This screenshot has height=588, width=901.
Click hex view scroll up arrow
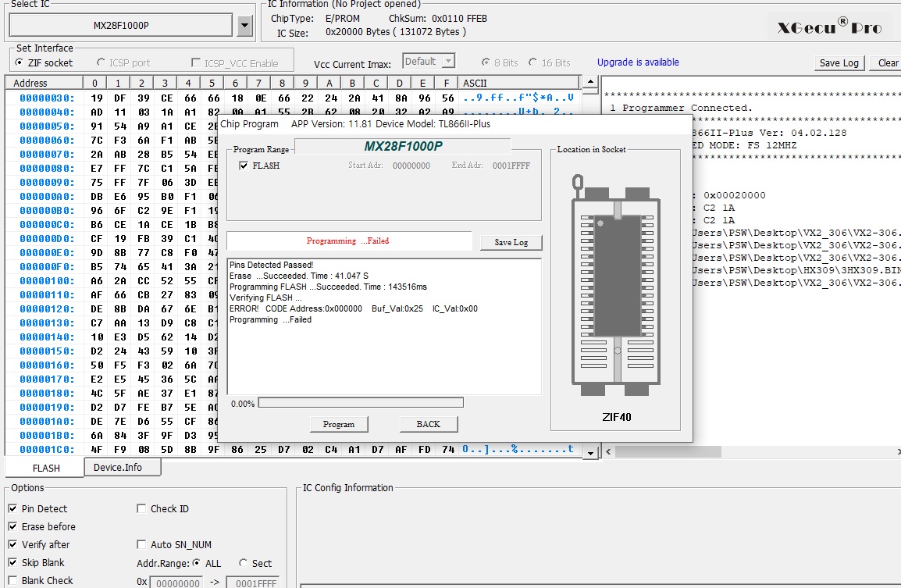tap(590, 82)
